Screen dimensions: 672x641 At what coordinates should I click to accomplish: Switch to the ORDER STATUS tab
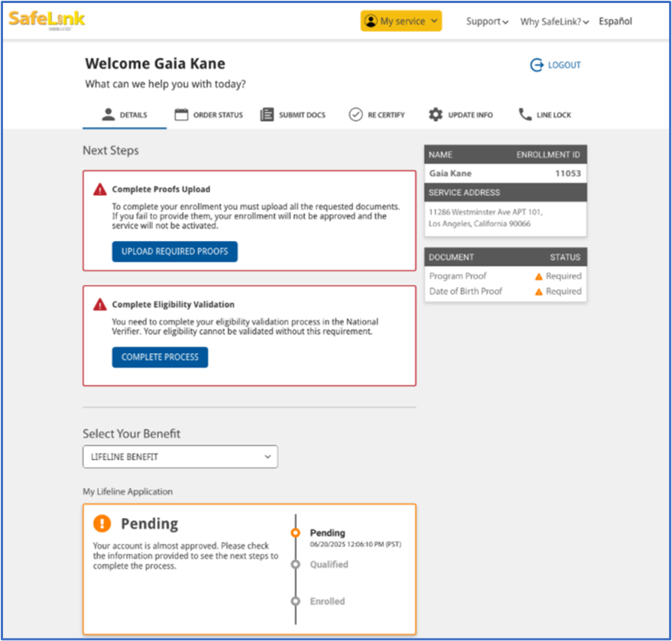(x=209, y=115)
